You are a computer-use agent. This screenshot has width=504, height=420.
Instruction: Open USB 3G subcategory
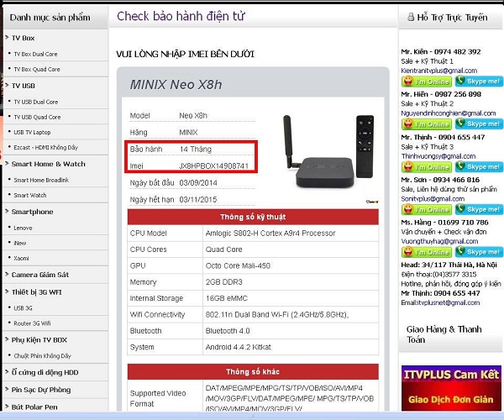pos(23,308)
